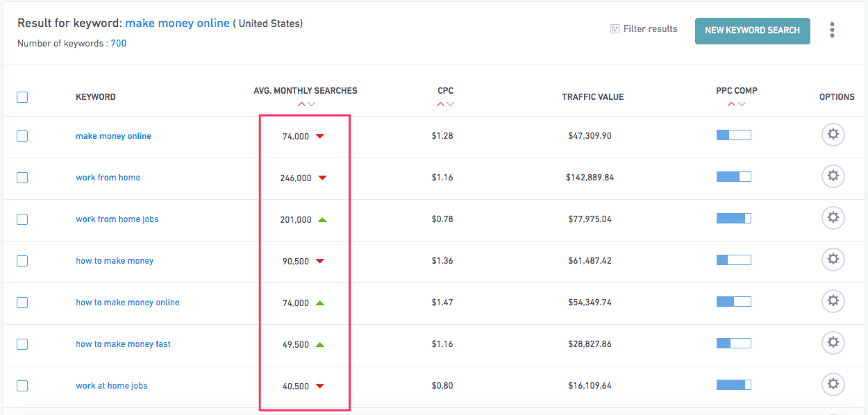Check the box for make money online

coord(22,136)
